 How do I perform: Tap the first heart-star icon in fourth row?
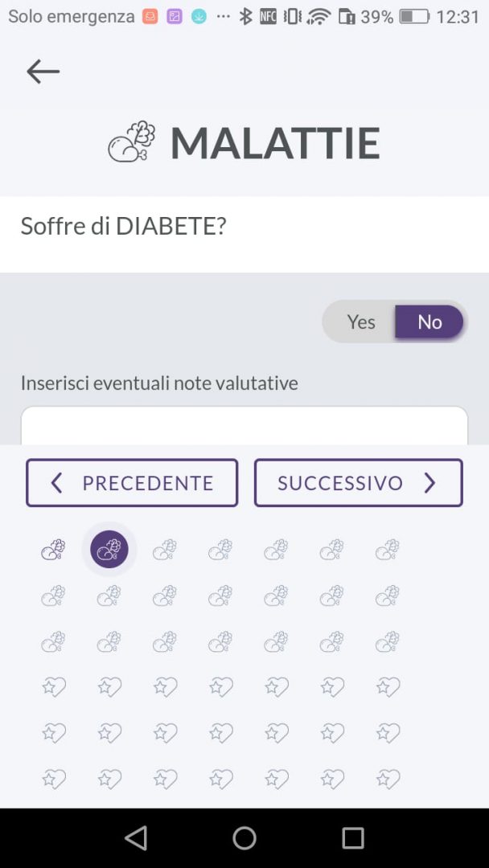tap(53, 686)
